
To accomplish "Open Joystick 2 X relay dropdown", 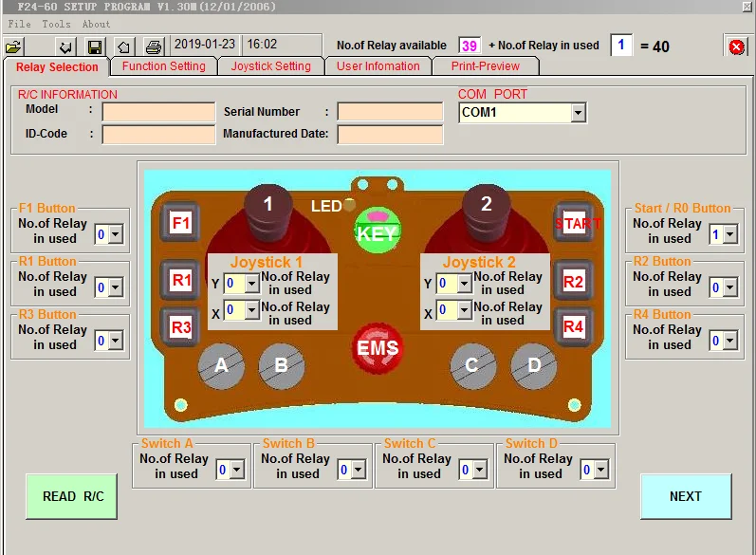I will pyautogui.click(x=464, y=310).
